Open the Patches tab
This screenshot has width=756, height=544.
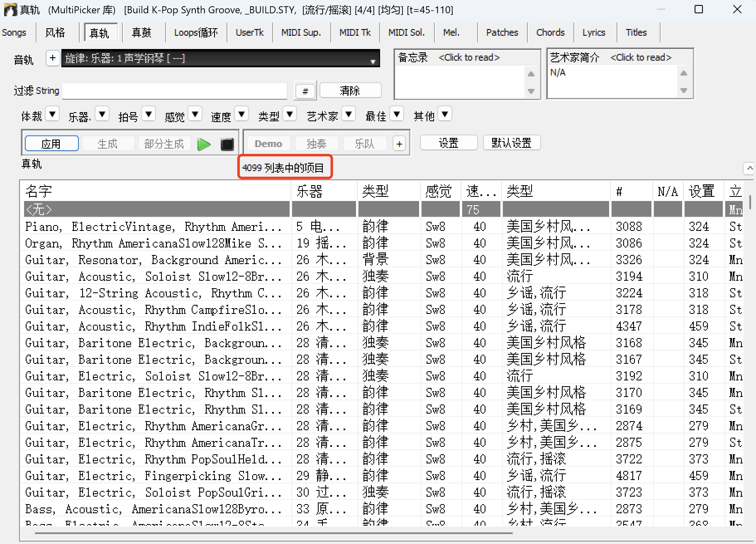(x=502, y=32)
